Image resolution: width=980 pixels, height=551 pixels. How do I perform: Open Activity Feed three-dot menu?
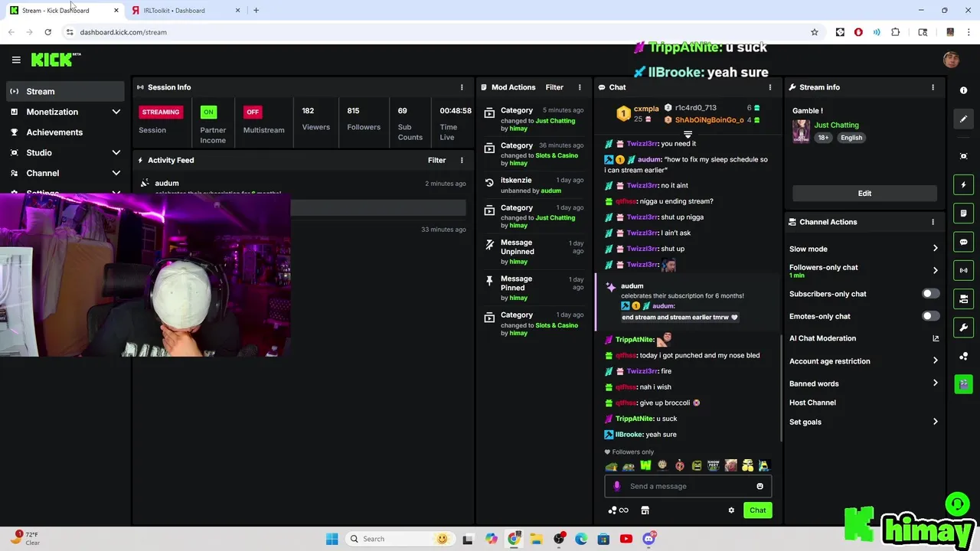462,160
